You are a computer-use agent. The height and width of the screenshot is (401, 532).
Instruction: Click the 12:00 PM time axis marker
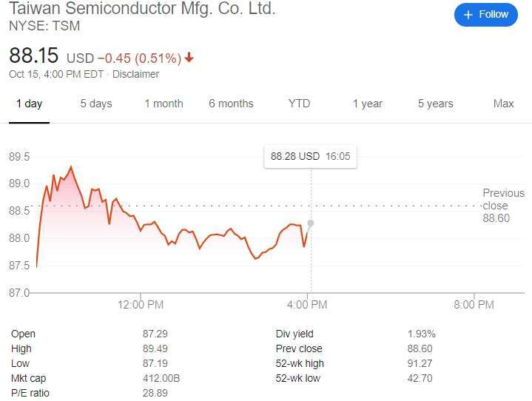[x=141, y=304]
